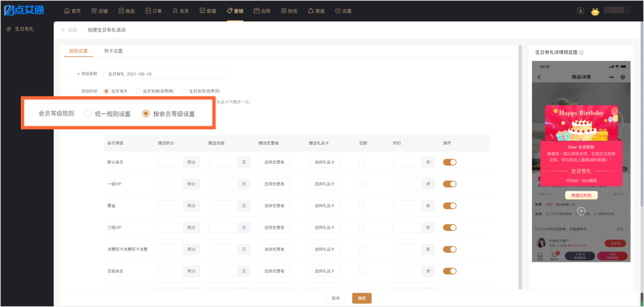Close the birthday card popup in preview
This screenshot has width=644, height=307.
pos(581,211)
